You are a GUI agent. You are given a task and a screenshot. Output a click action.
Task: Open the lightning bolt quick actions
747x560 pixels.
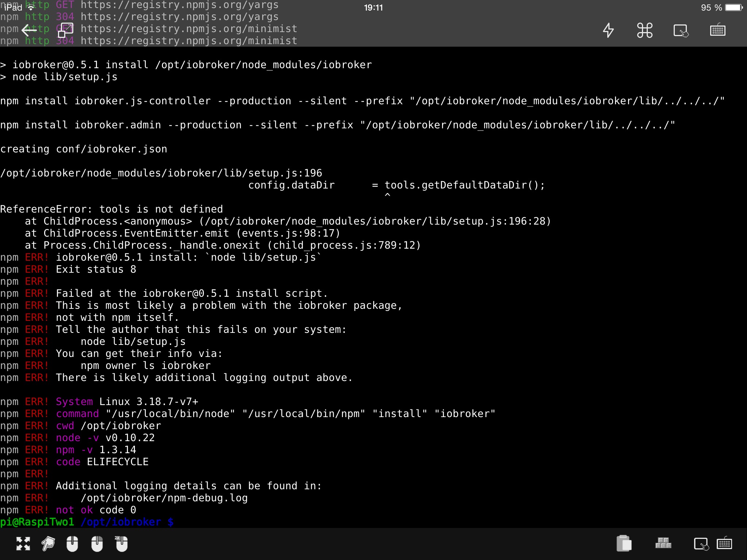(608, 30)
